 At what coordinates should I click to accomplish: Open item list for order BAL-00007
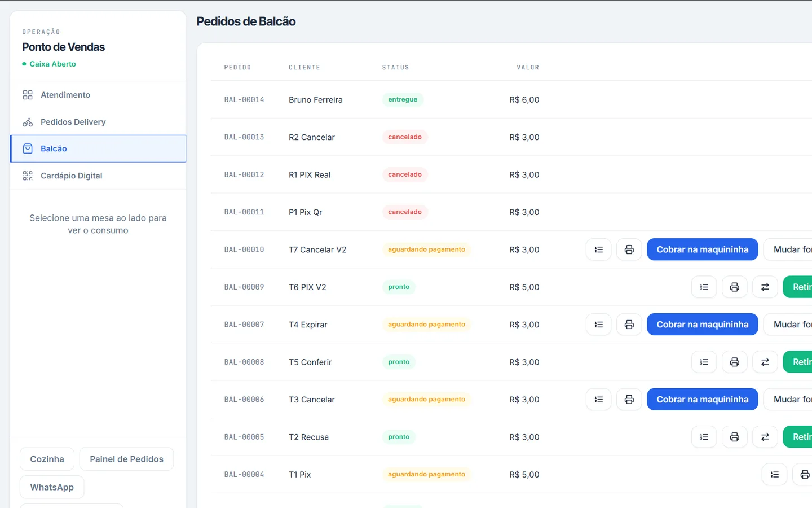click(599, 325)
